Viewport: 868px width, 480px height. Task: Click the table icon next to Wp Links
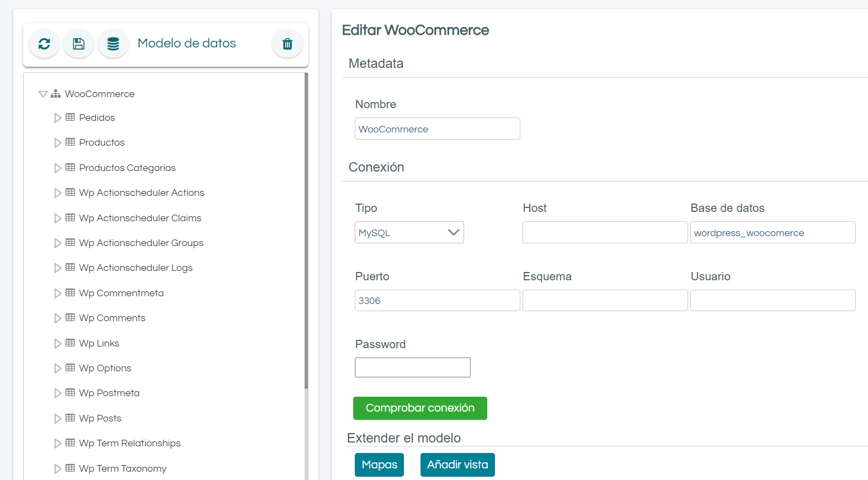pos(70,343)
